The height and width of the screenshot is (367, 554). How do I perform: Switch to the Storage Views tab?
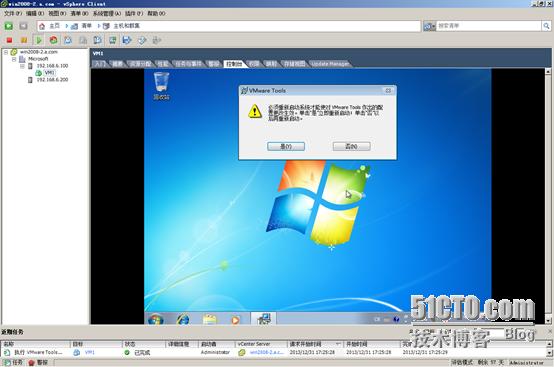(294, 64)
